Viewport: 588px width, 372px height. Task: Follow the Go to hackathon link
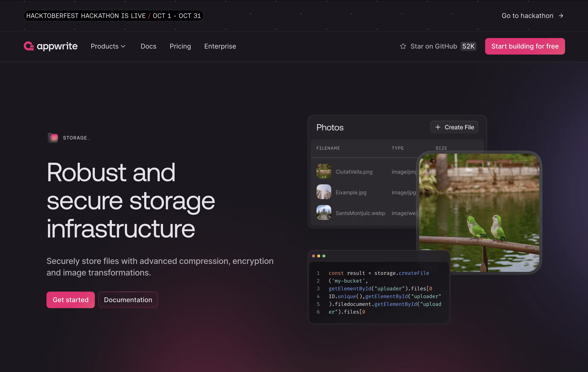click(x=533, y=16)
